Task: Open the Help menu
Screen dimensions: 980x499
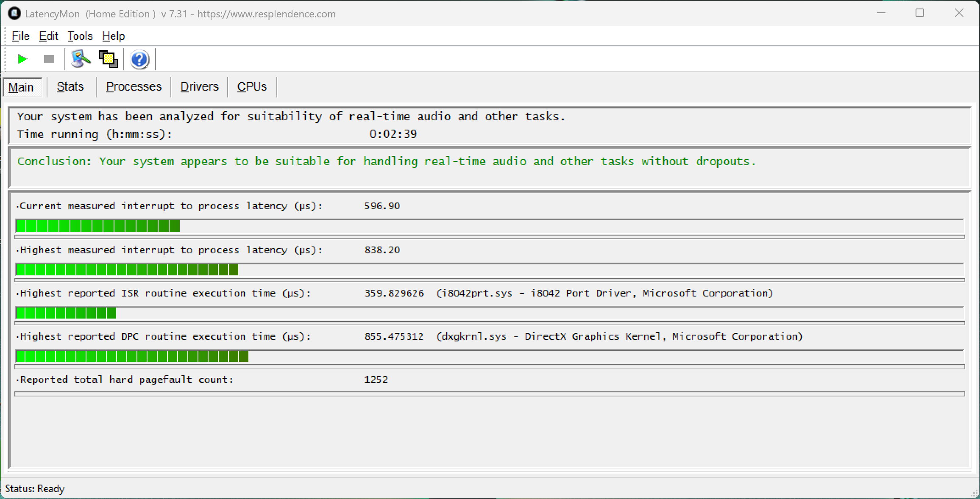Action: pos(114,36)
